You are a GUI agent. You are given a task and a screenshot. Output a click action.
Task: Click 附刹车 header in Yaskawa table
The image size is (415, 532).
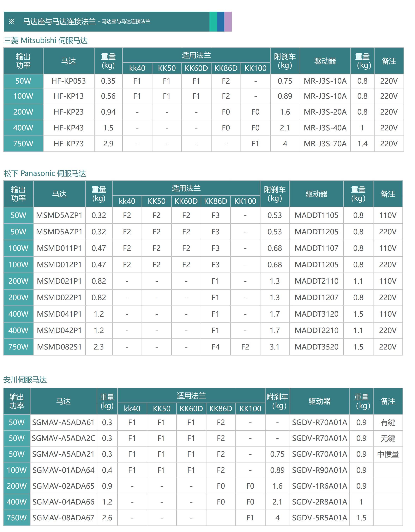(277, 401)
